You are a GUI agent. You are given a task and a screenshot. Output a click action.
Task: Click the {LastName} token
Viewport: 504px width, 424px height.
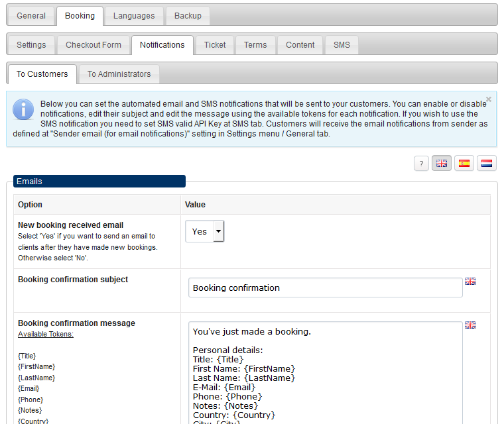tap(36, 378)
